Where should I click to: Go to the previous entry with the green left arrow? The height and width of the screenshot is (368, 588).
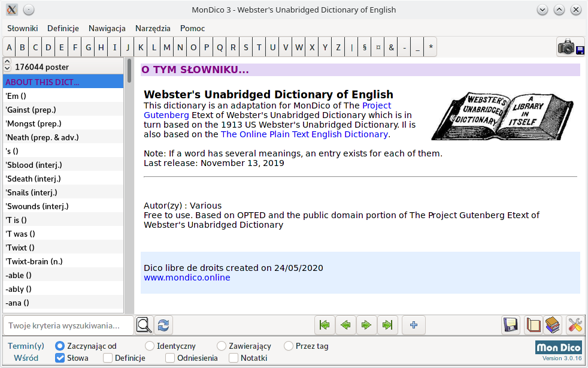(345, 325)
